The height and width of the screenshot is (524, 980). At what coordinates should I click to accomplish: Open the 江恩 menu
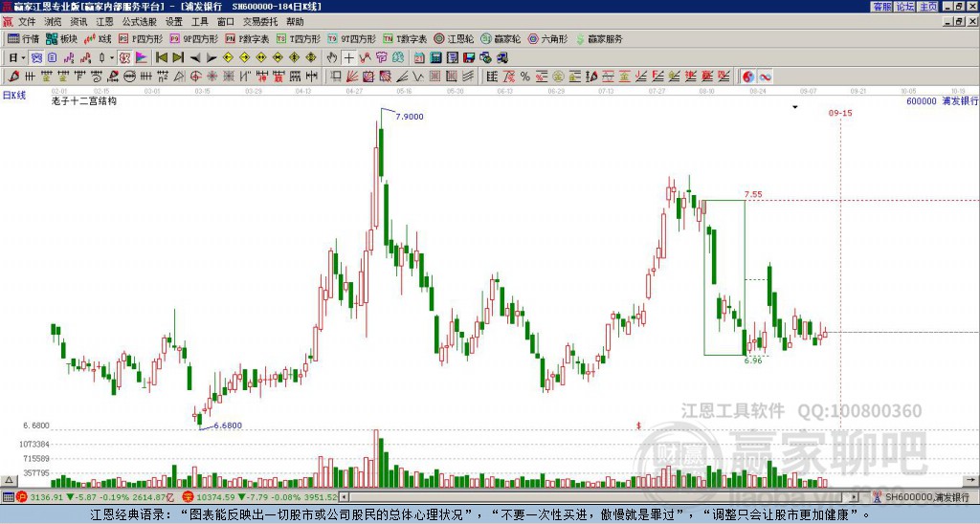(104, 22)
